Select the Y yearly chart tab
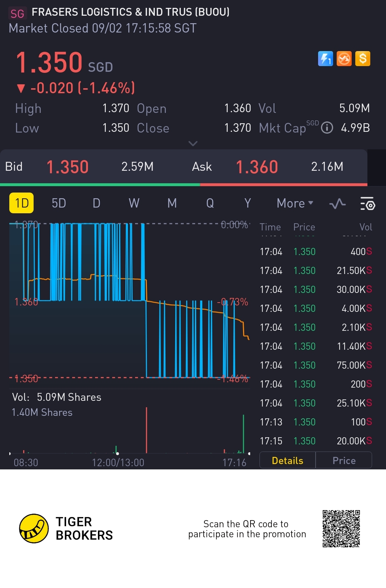Screen dimensions: 386x588 [x=247, y=203]
